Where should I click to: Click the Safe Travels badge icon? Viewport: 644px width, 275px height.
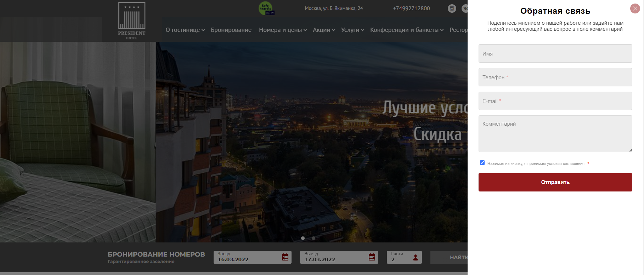click(x=266, y=8)
